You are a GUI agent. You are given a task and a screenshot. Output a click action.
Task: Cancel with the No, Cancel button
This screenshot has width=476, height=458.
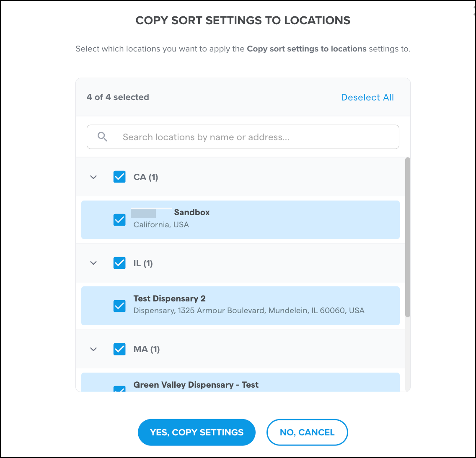pos(307,432)
